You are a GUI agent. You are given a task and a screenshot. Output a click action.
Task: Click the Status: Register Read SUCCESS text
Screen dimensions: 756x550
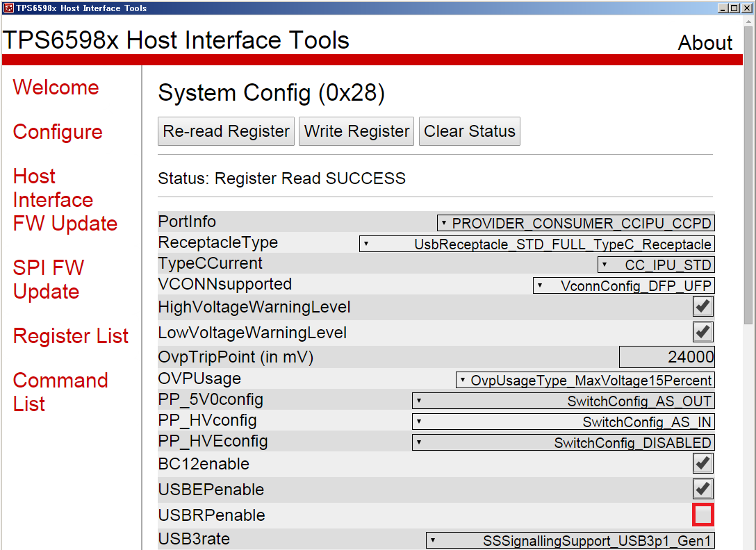point(281,178)
